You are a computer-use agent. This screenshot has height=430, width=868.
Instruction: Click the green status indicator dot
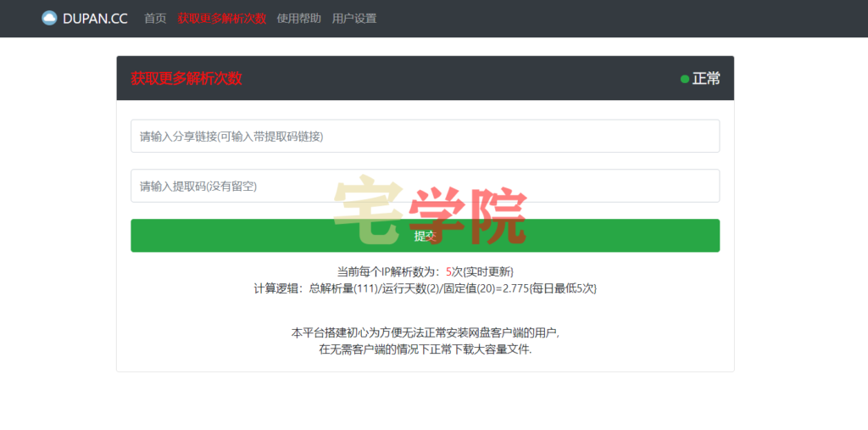[x=684, y=79]
